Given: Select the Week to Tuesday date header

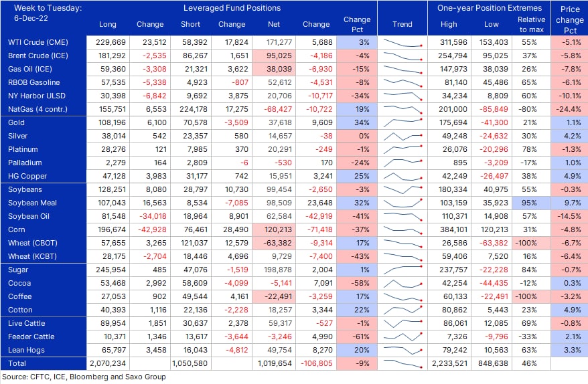Looking at the screenshot, I should pos(48,13).
